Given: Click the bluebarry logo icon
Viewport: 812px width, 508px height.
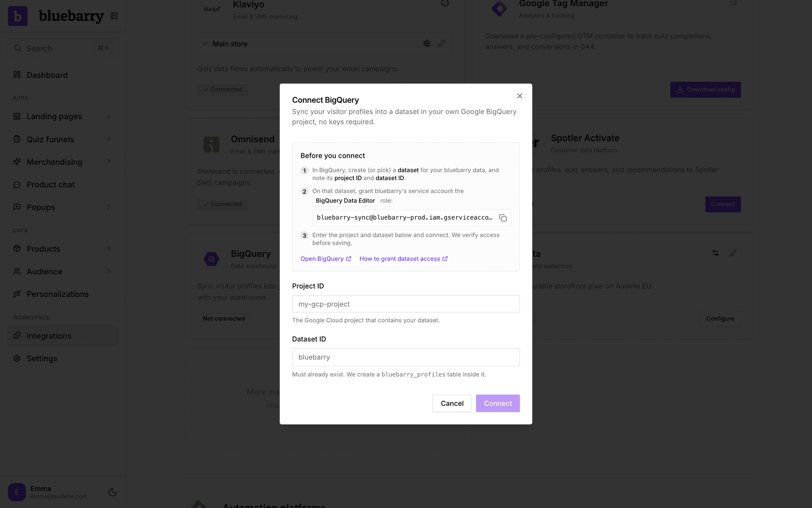Looking at the screenshot, I should [18, 16].
